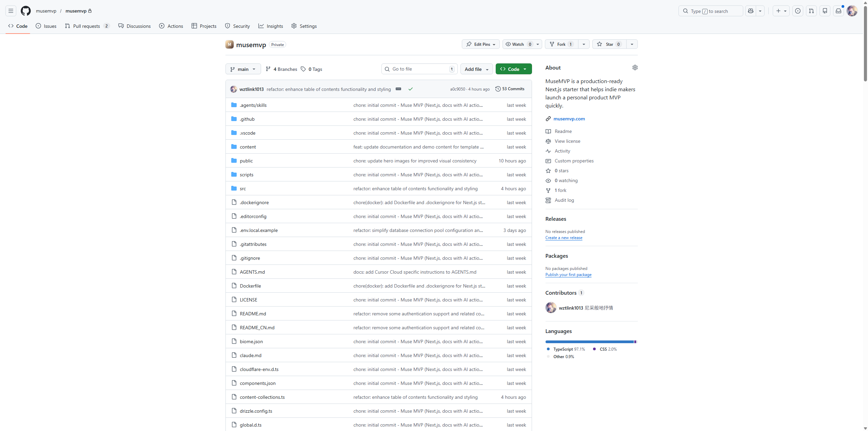Open the main branch selector dropdown

(243, 69)
